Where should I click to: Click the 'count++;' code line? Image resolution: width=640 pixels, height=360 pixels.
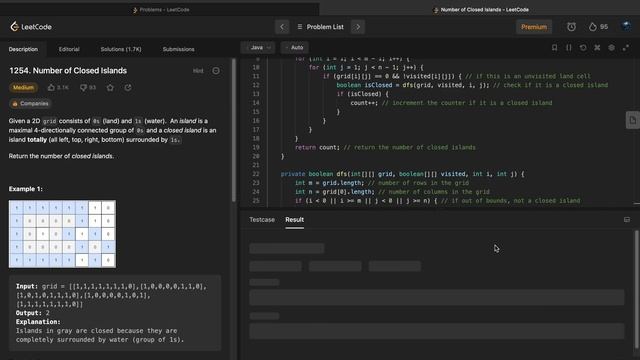(x=364, y=103)
